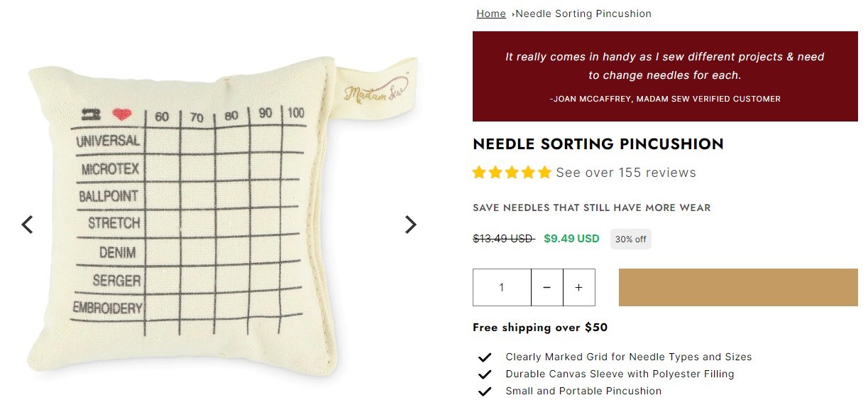View next product image via right arrow
This screenshot has height=410, width=868.
pos(410,224)
